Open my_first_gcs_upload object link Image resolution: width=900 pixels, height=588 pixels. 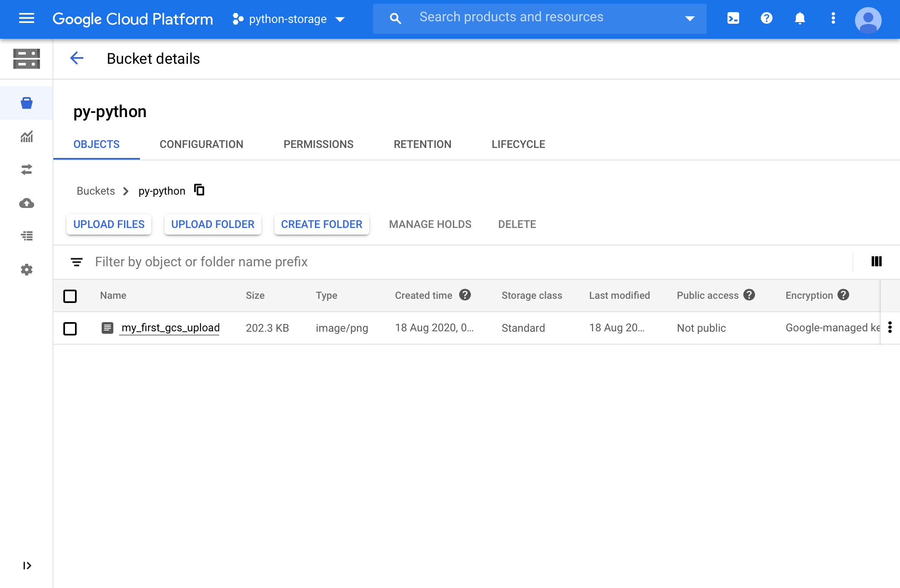pyautogui.click(x=170, y=328)
